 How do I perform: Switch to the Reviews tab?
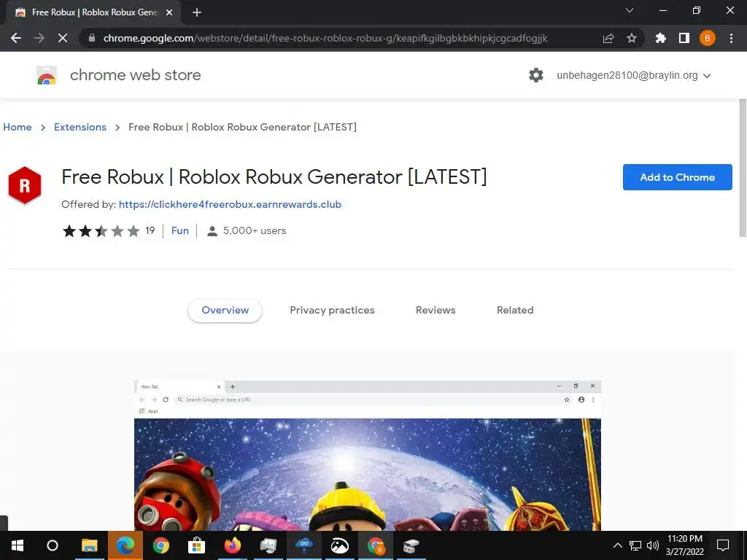(x=436, y=310)
